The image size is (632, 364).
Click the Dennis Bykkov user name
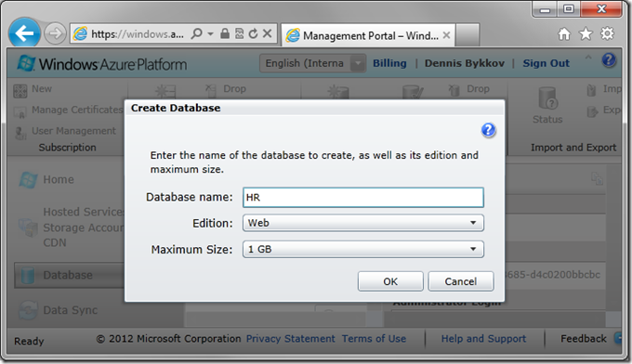point(465,63)
